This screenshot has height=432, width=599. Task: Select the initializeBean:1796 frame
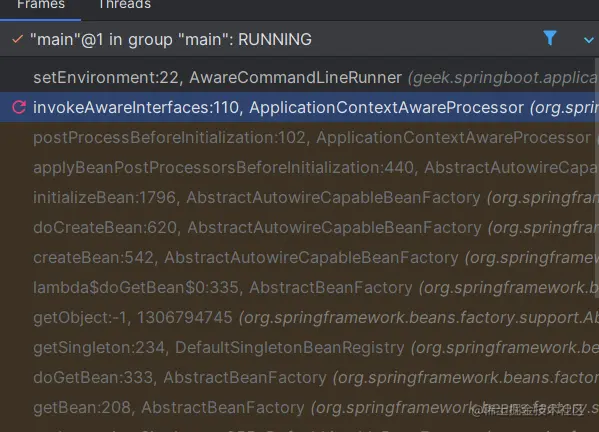point(300,197)
